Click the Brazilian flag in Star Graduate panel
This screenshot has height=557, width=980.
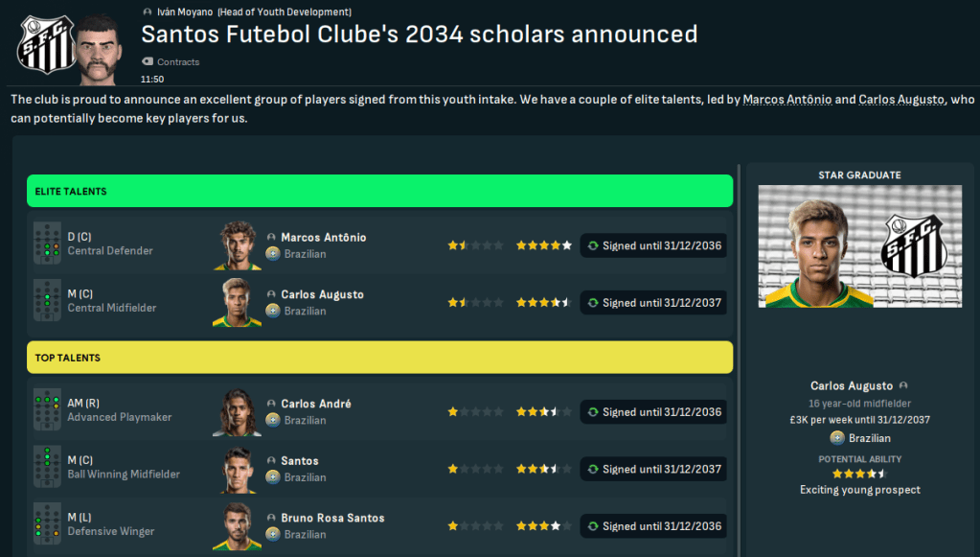coord(836,438)
